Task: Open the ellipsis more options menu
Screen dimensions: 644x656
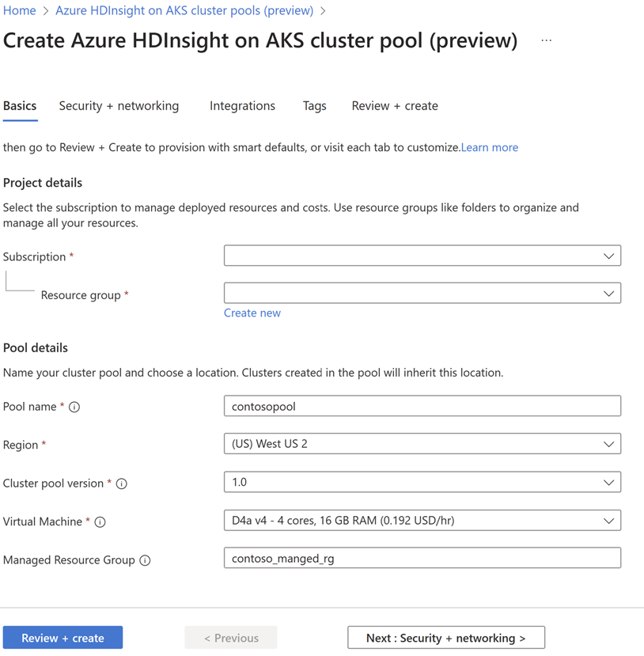Action: click(546, 40)
